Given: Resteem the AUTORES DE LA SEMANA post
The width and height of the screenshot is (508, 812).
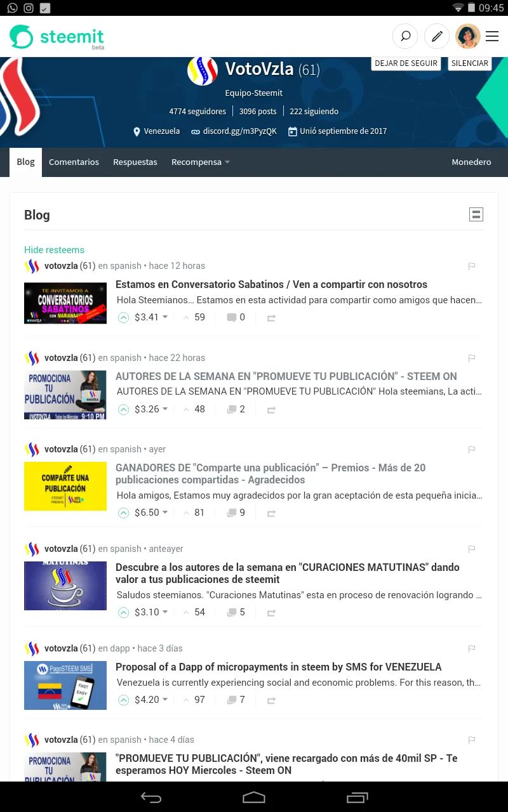Looking at the screenshot, I should click(x=271, y=410).
